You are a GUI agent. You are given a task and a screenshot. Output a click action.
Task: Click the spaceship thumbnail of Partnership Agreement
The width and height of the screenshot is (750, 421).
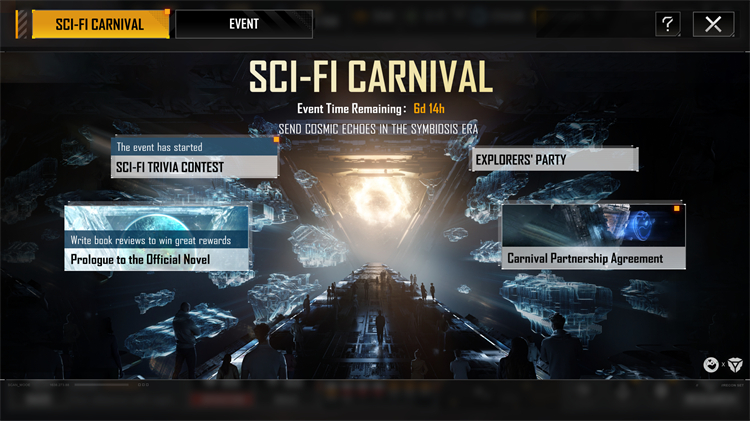(x=594, y=226)
